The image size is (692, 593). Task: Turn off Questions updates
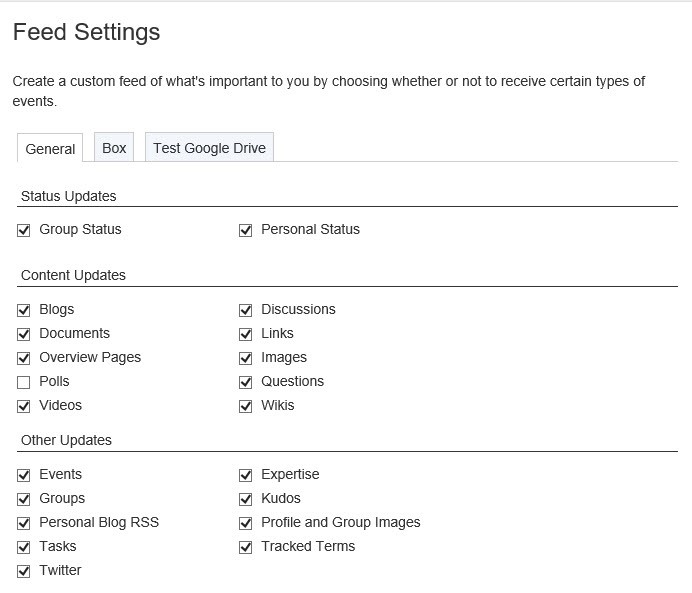point(246,382)
